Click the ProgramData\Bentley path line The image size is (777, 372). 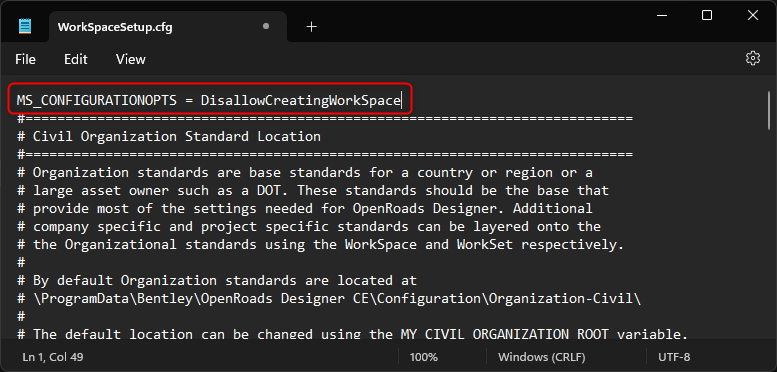click(329, 299)
